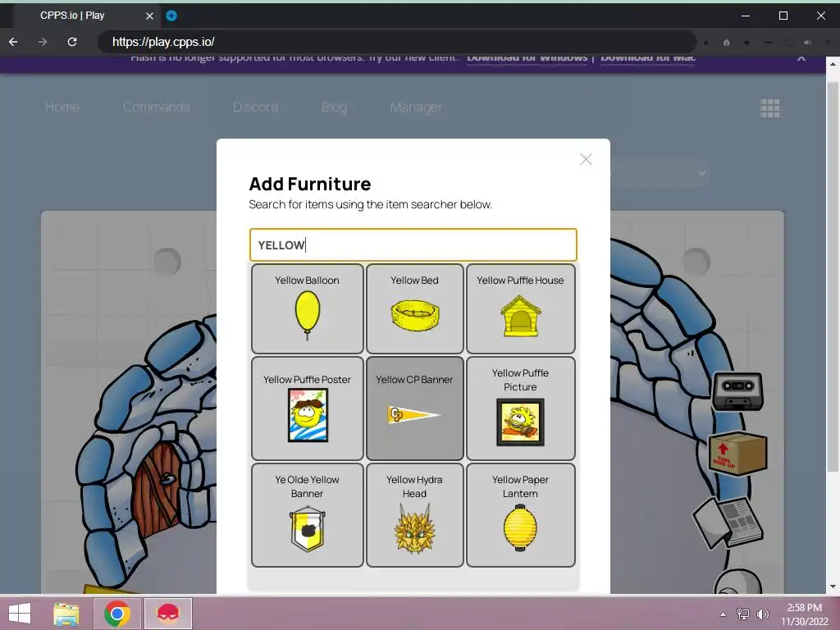Open the Manager nav link
Screen dimensions: 840x630
pyautogui.click(x=416, y=107)
